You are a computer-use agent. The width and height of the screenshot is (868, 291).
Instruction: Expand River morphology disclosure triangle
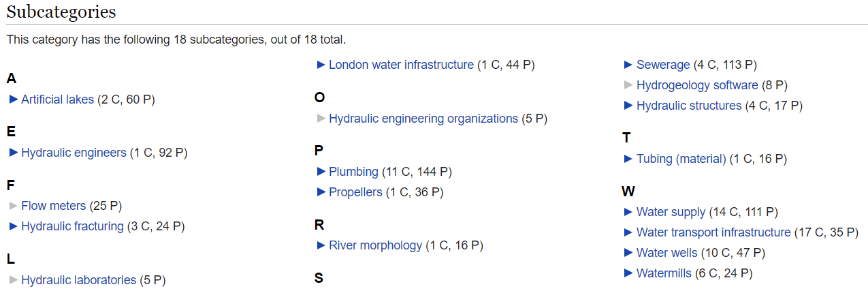321,245
